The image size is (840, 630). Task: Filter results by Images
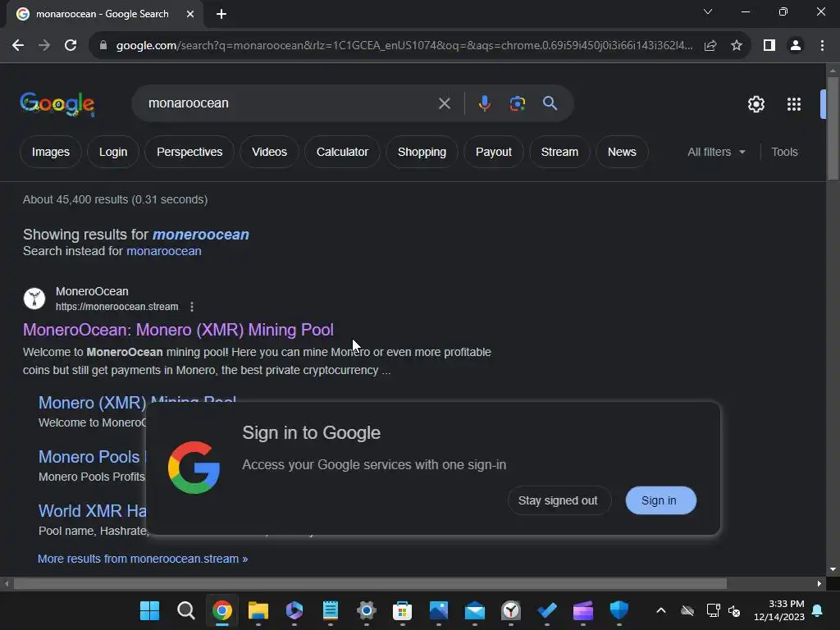51,152
